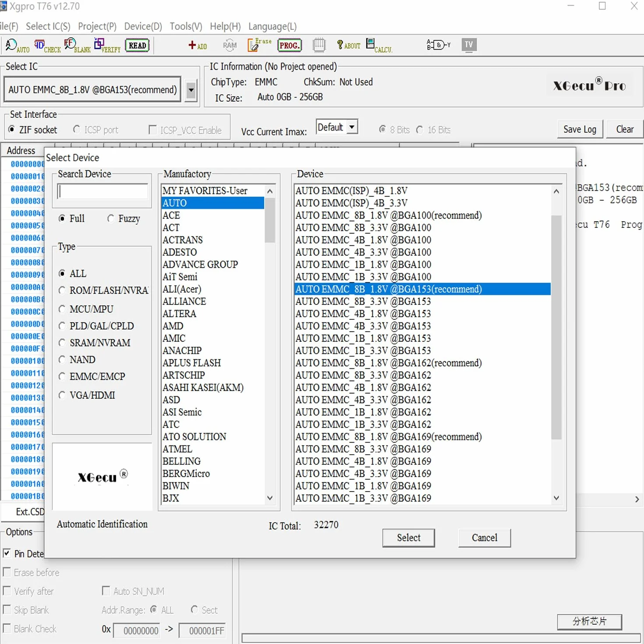Viewport: 644px width, 644px height.
Task: Click the Clear log button
Action: 625,129
